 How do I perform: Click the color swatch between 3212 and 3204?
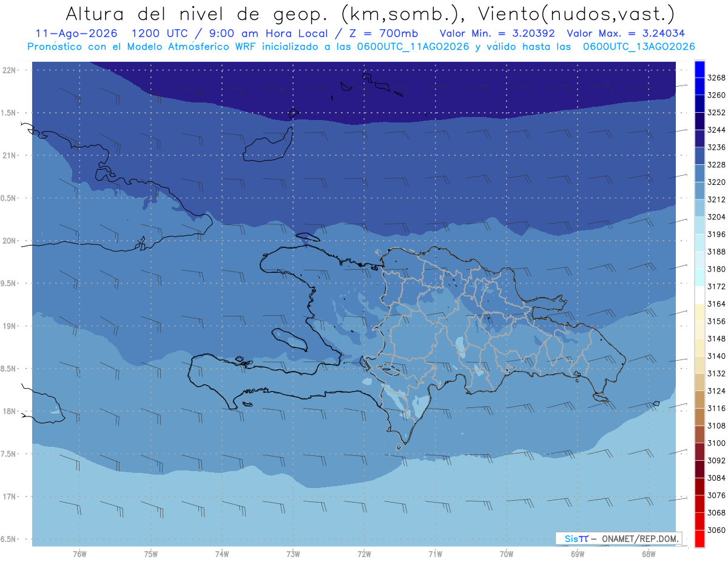click(699, 208)
